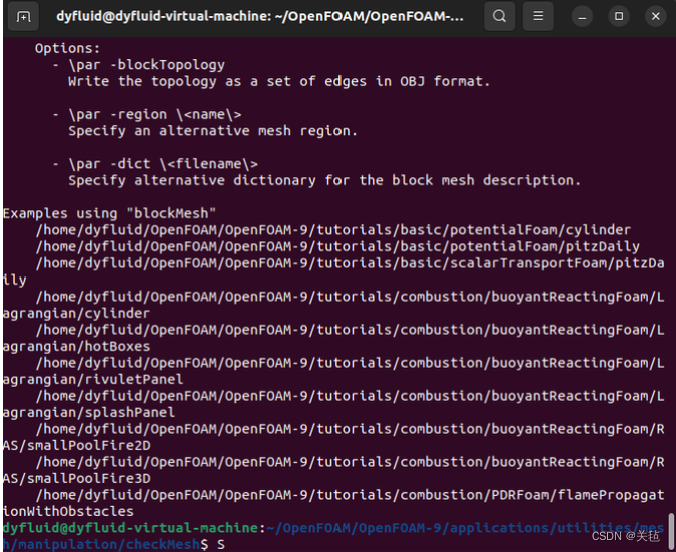Open the hamburger menu
676x552 pixels.
tap(538, 16)
